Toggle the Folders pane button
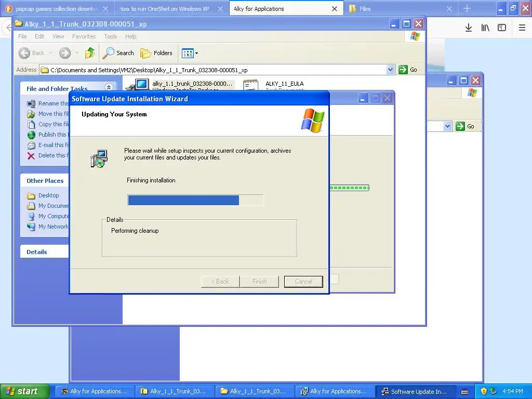This screenshot has width=532, height=399. coord(156,53)
